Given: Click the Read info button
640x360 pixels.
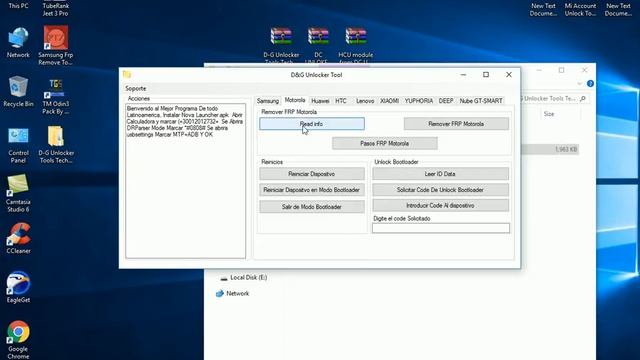Looking at the screenshot, I should click(x=312, y=124).
